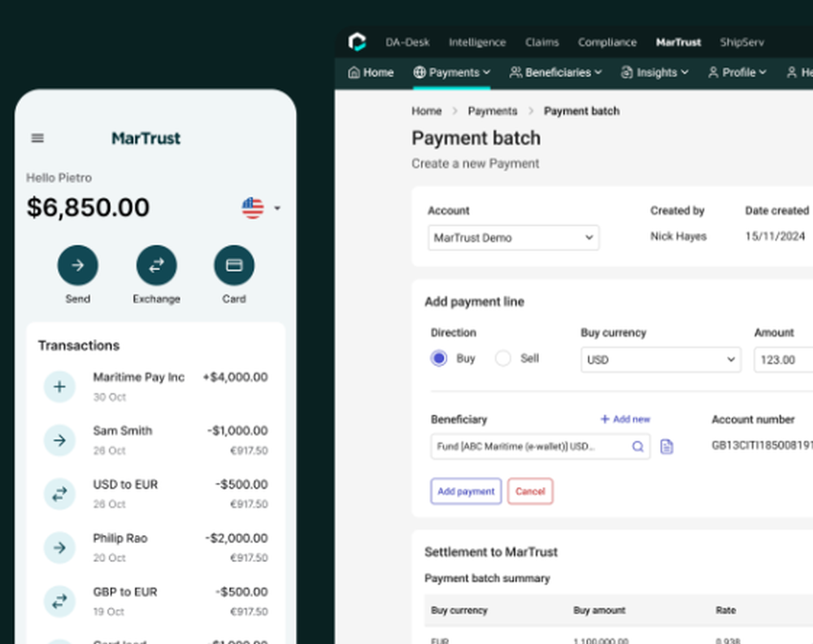Image resolution: width=813 pixels, height=644 pixels.
Task: Switch to the MarTrust product tab
Action: [x=678, y=42]
